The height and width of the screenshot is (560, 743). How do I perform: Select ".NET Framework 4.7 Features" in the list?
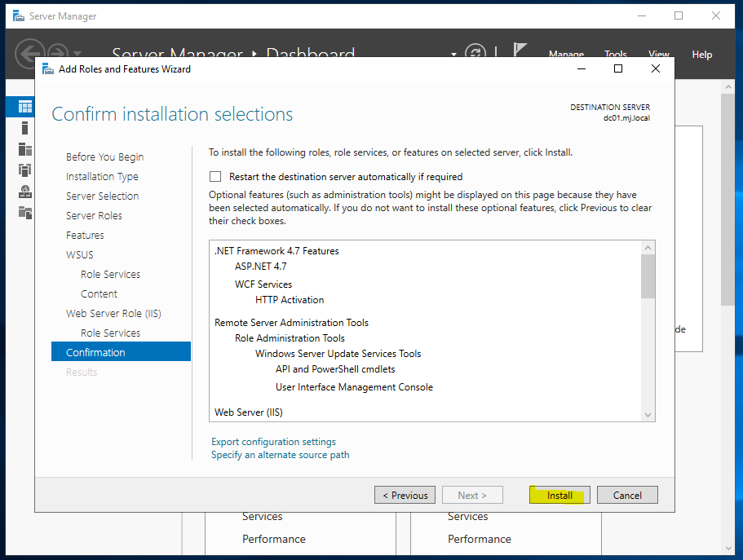276,250
